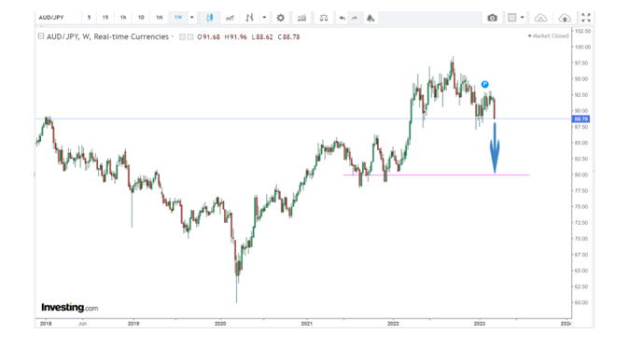Click the 60.00 price axis label

[581, 302]
